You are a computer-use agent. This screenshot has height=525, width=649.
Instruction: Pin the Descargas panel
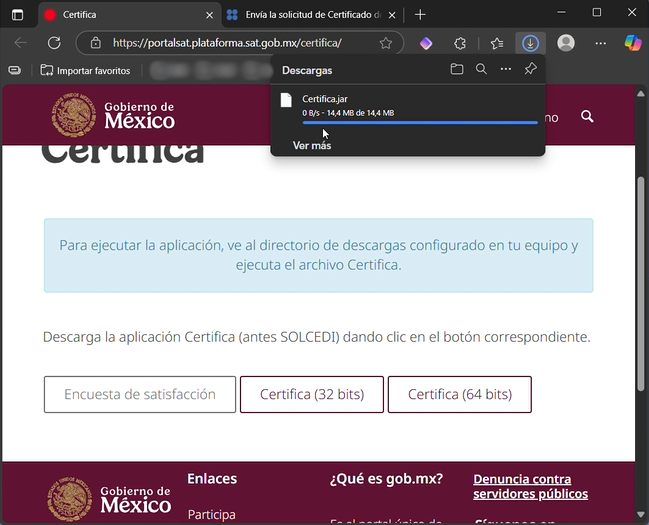point(531,70)
